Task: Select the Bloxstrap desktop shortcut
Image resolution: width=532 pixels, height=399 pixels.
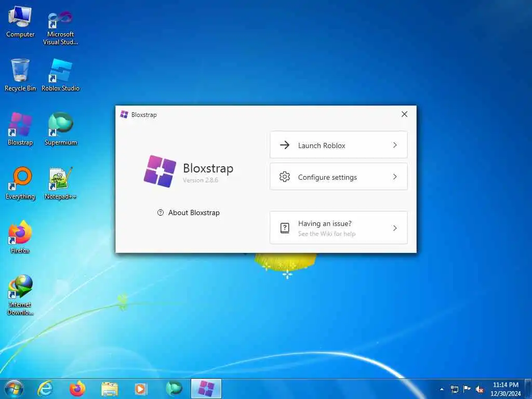Action: (x=20, y=129)
